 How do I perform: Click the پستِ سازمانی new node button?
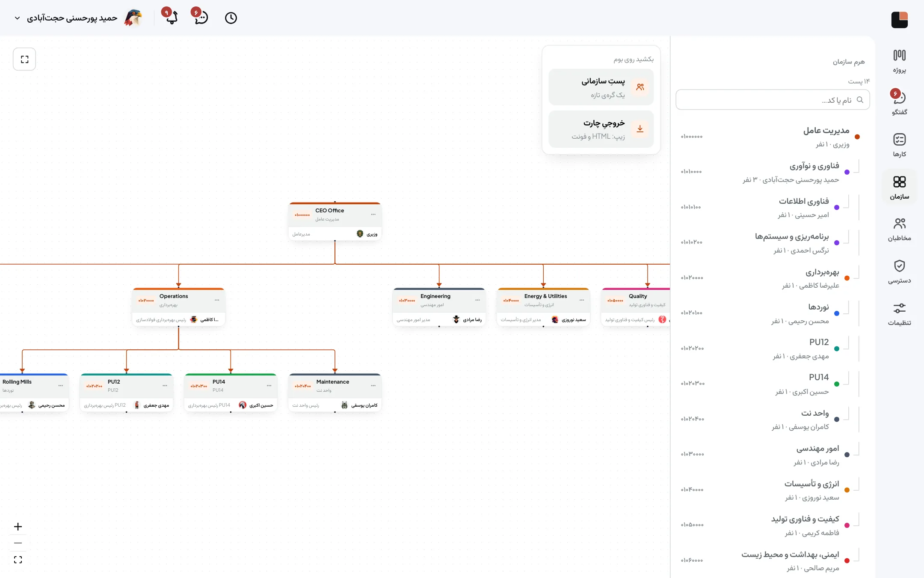tap(601, 87)
